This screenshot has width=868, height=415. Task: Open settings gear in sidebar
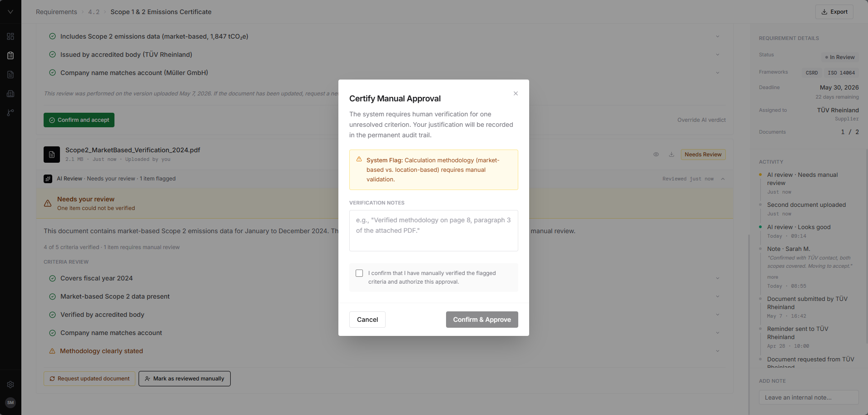[x=10, y=385]
